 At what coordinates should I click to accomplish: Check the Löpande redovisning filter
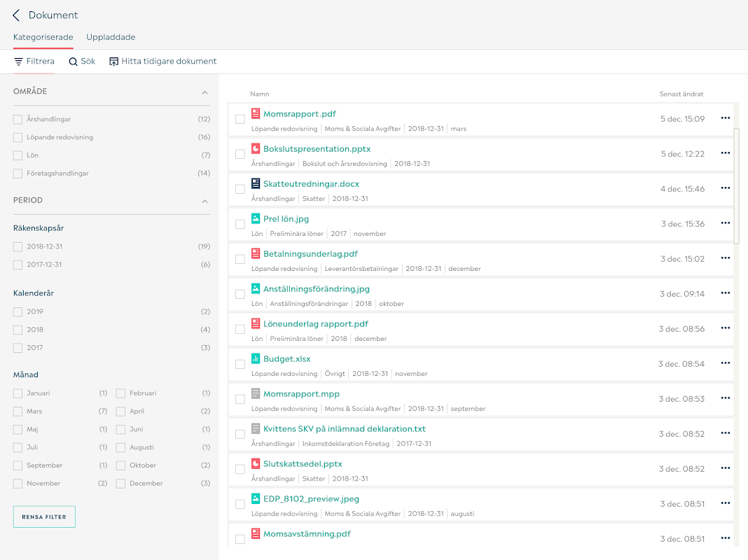[x=18, y=137]
